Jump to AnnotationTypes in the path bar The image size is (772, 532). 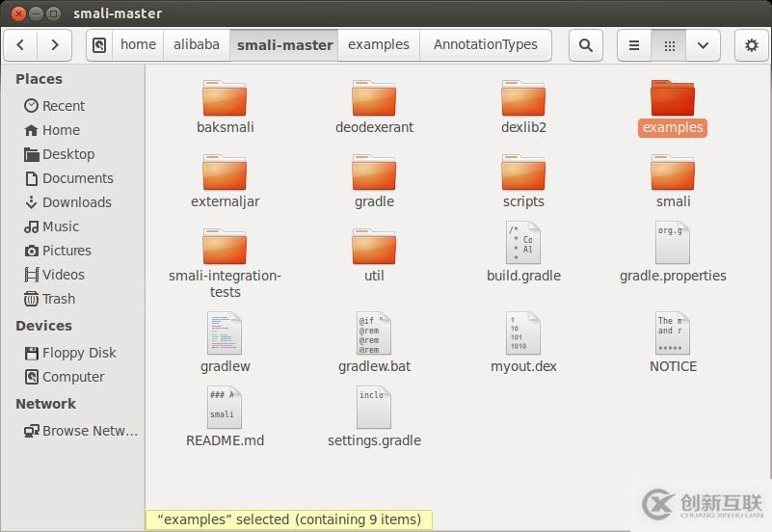(x=486, y=45)
